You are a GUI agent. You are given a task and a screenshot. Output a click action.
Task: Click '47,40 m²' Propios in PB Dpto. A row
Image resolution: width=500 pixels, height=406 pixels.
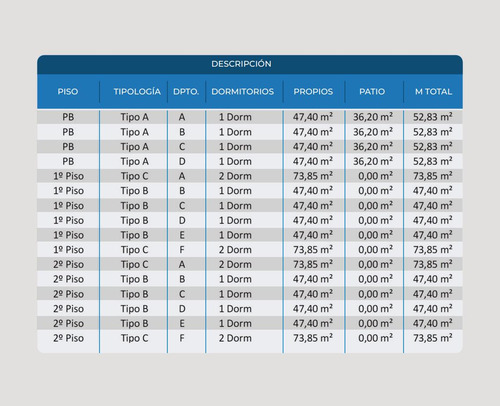[x=313, y=117]
